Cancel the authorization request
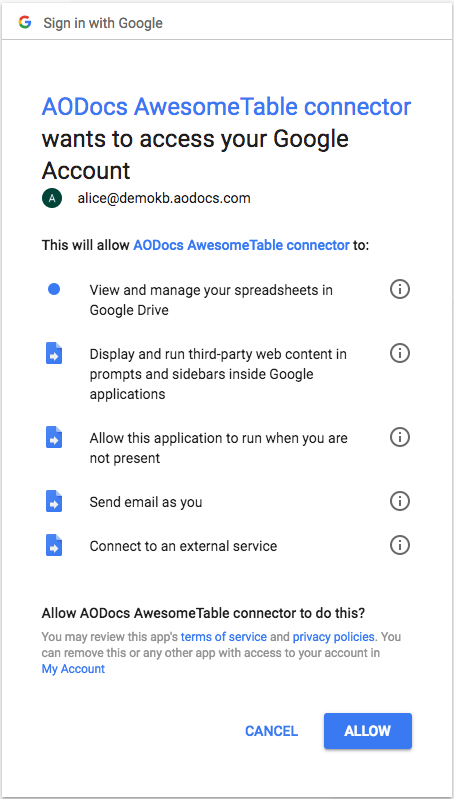Screen dimensions: 454x799 [x=271, y=731]
